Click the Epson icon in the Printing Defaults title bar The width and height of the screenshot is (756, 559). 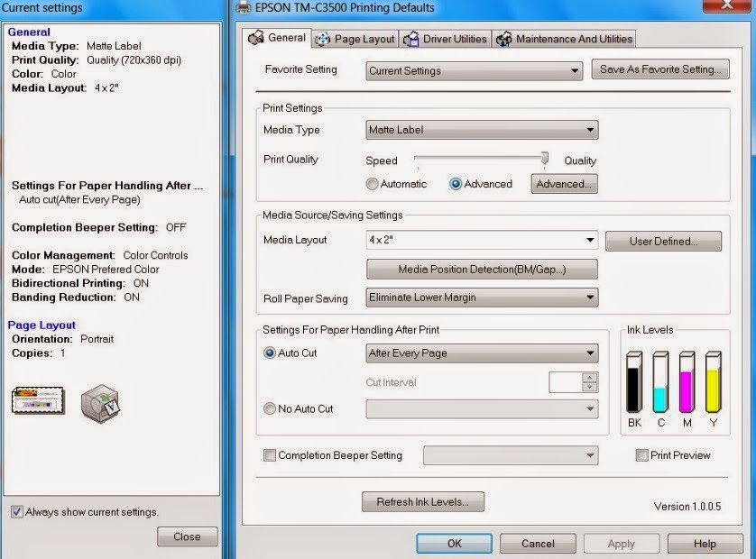[241, 7]
